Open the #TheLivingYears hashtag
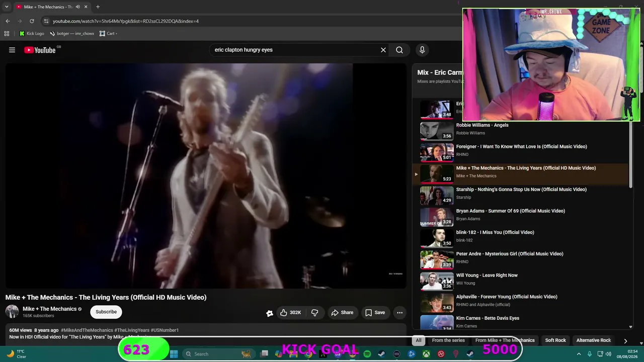The image size is (644, 362). coord(132,330)
